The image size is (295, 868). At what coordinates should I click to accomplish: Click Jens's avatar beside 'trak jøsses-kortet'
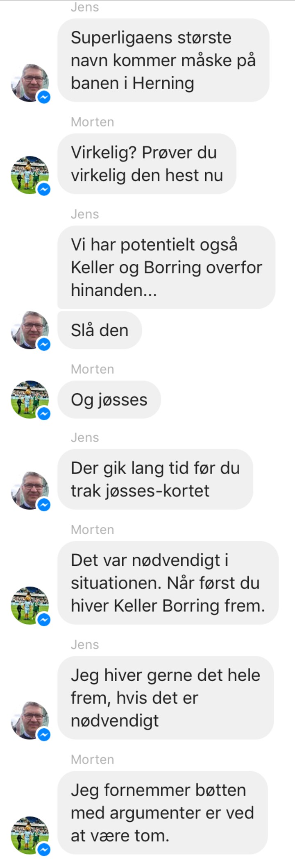[x=30, y=490]
